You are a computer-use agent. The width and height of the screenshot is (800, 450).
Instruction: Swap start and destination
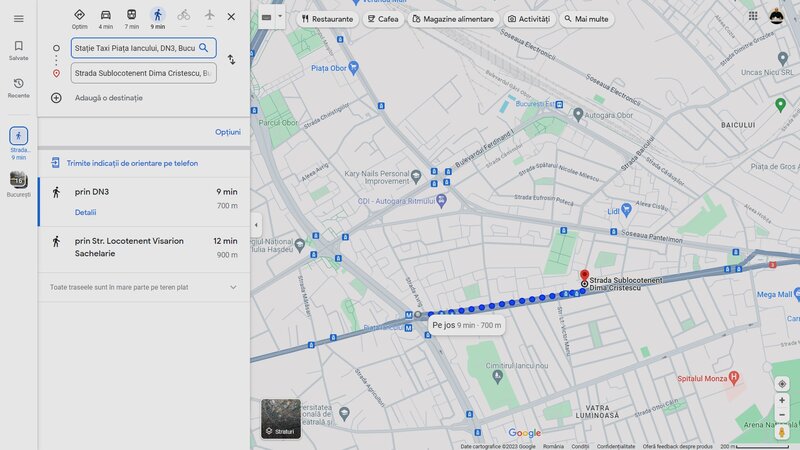232,60
